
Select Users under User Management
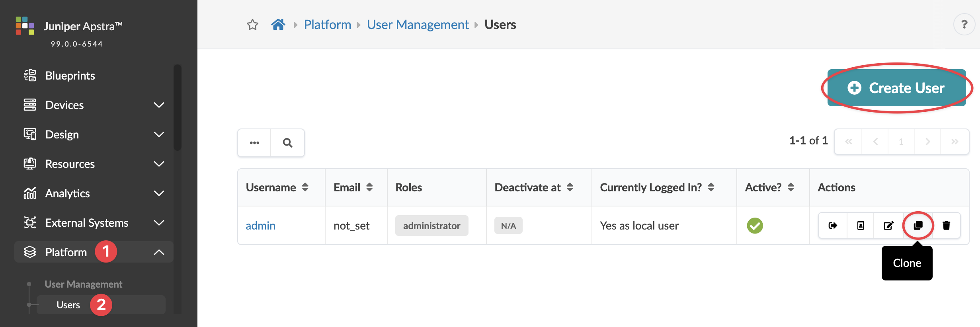[x=68, y=305]
